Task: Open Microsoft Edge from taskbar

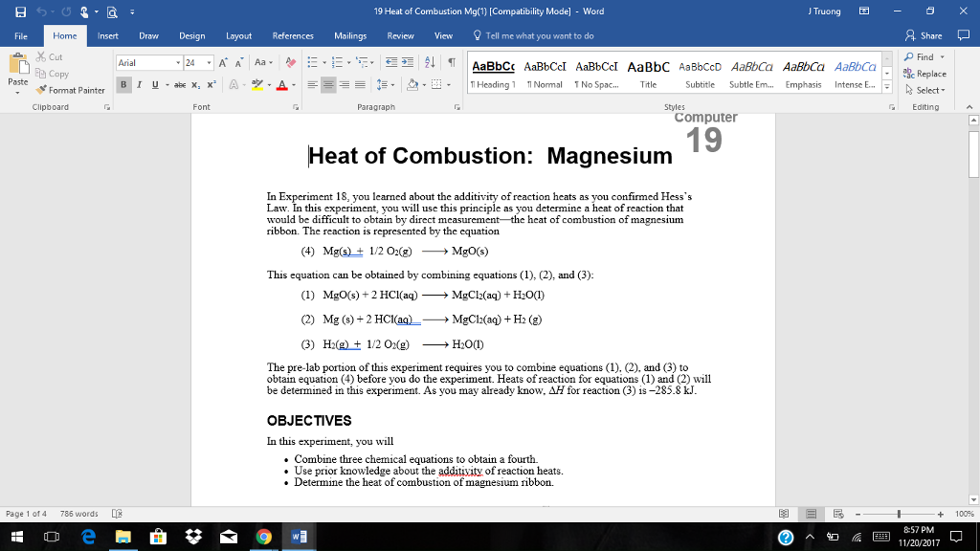Action: click(x=88, y=537)
